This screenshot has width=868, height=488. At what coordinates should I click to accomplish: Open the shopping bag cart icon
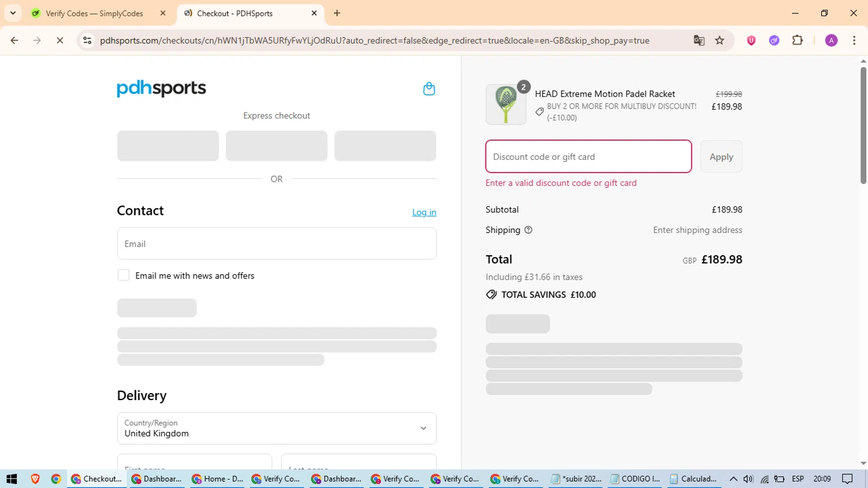point(429,89)
